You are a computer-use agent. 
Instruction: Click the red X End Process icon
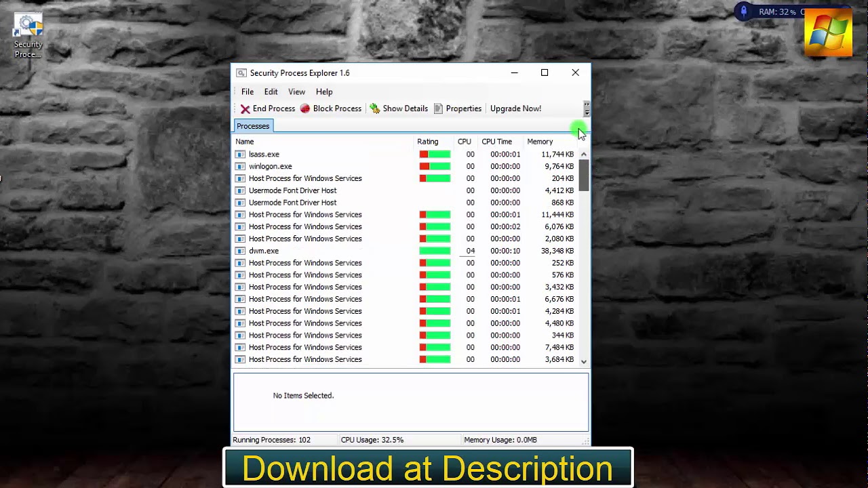click(x=245, y=109)
